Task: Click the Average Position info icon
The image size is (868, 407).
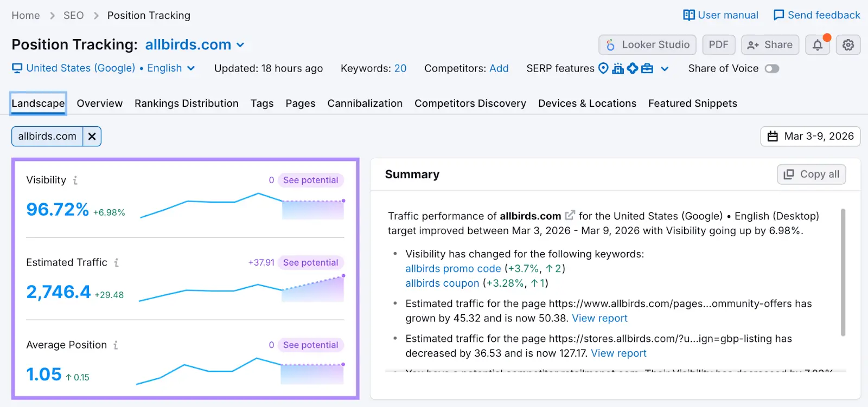Action: [x=116, y=345]
